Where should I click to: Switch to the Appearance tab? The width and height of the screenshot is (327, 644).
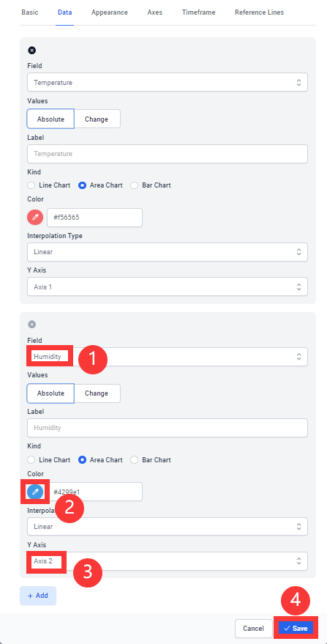tap(110, 12)
